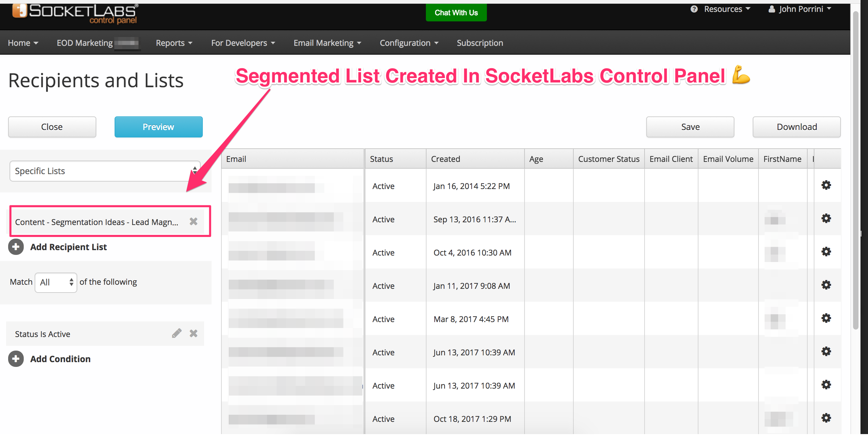Click the Add Condition link
Viewport: 868px width, 448px height.
tap(60, 359)
